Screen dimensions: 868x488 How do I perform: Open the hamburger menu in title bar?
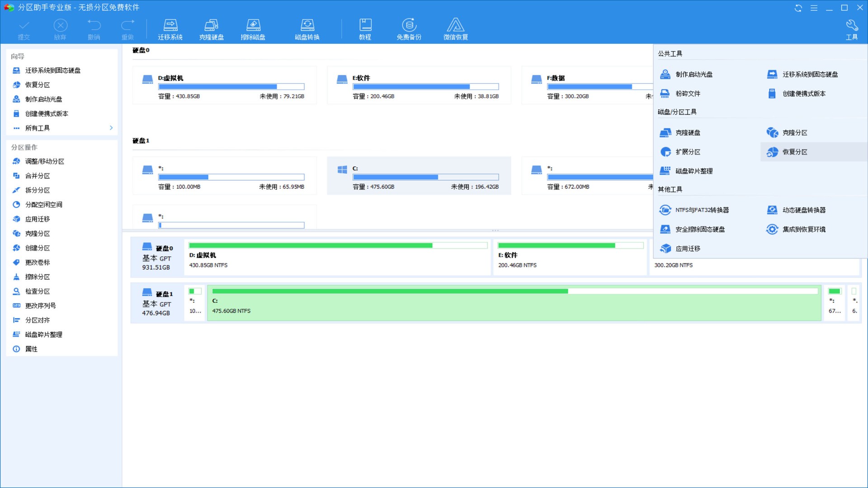814,8
